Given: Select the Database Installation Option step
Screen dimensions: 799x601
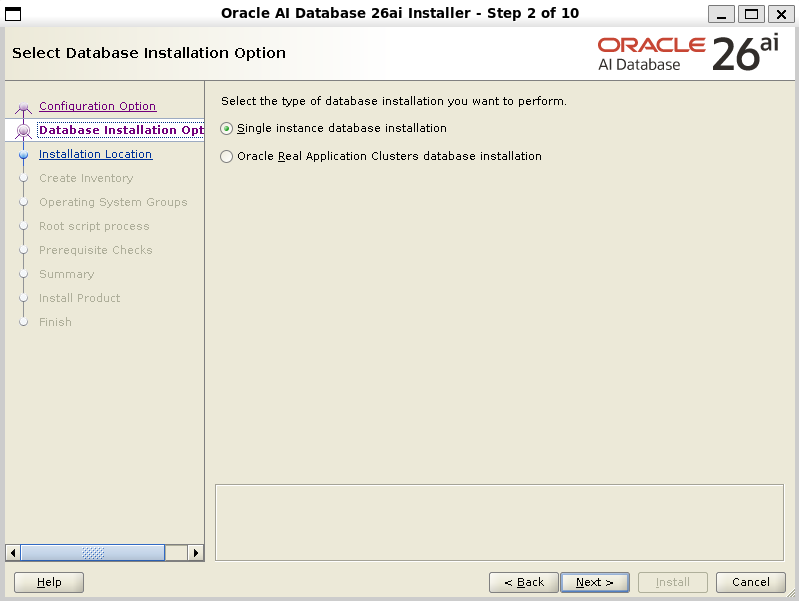Looking at the screenshot, I should tap(120, 130).
